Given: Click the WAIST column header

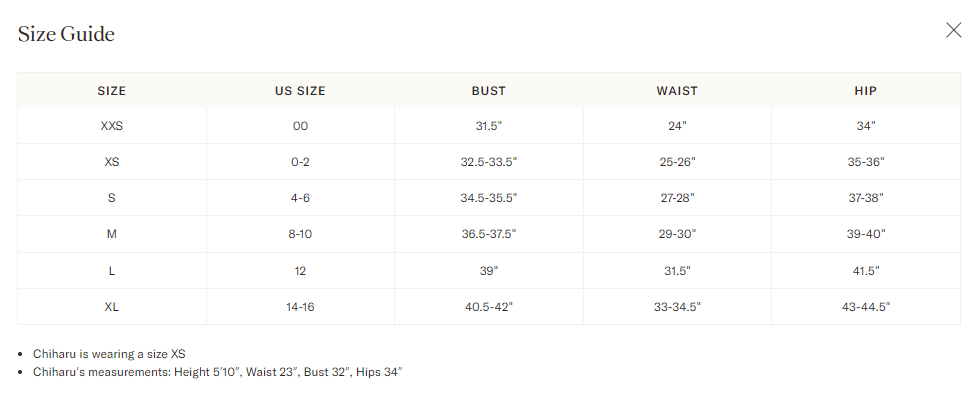Looking at the screenshot, I should pyautogui.click(x=677, y=91).
